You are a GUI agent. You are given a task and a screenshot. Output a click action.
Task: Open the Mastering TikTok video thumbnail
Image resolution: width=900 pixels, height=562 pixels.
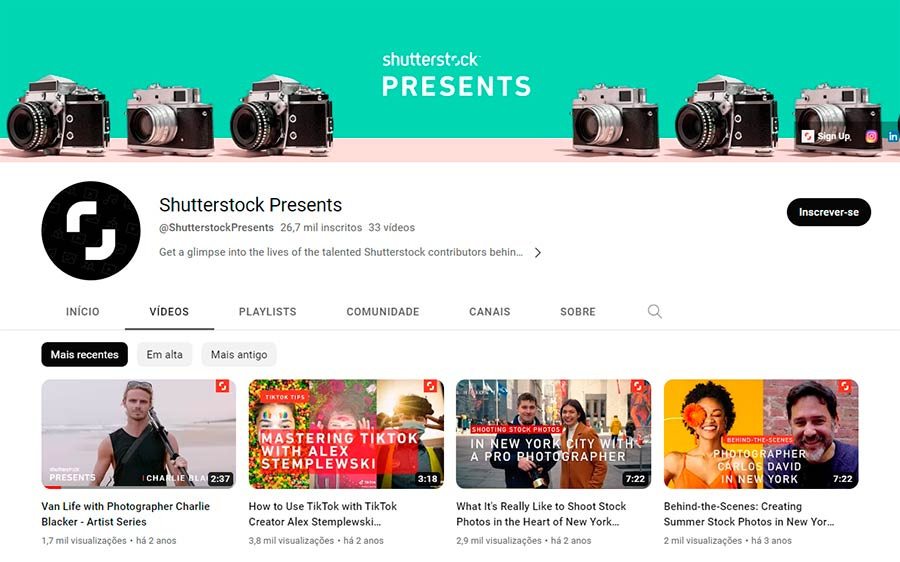[346, 434]
